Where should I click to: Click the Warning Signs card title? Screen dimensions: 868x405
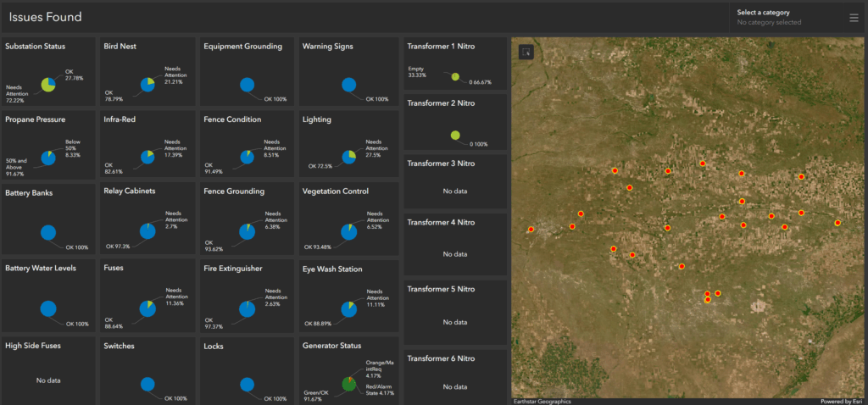328,47
